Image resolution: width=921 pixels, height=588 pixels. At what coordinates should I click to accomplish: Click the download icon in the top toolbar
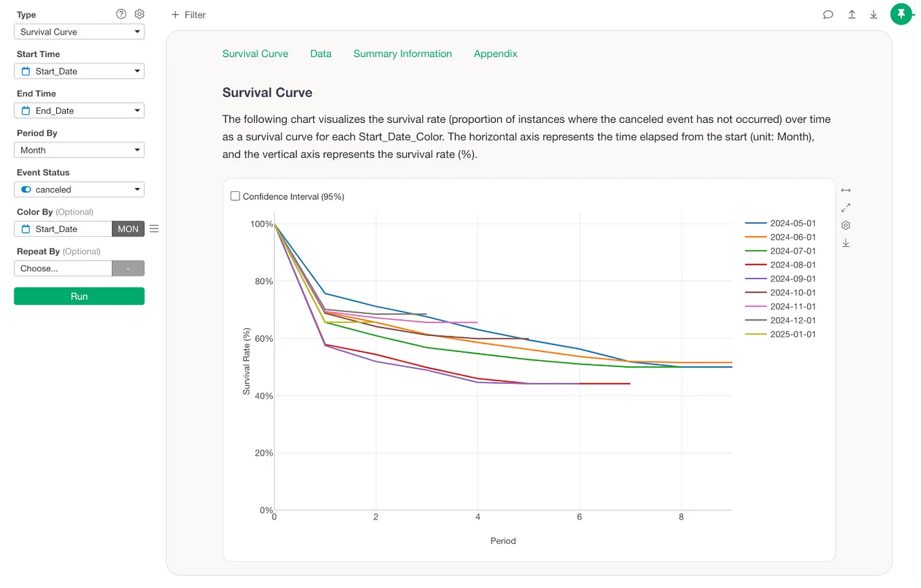tap(874, 14)
